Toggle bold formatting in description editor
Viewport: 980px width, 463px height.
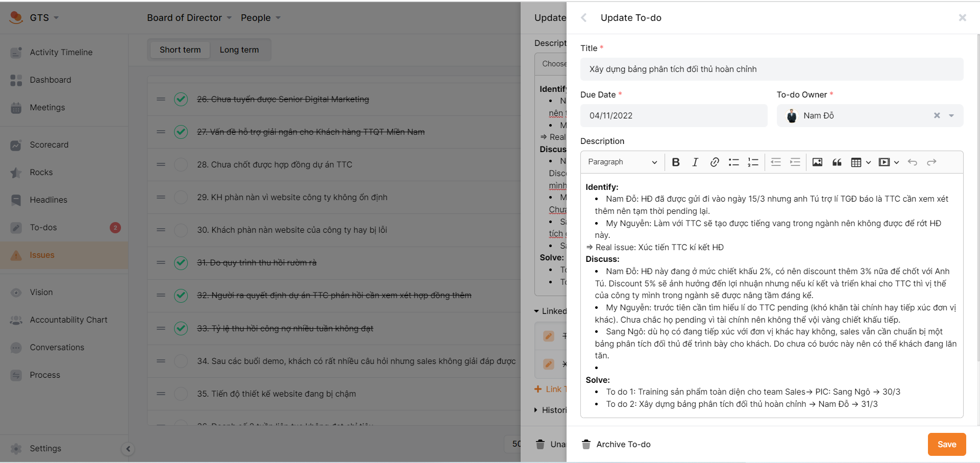click(676, 162)
